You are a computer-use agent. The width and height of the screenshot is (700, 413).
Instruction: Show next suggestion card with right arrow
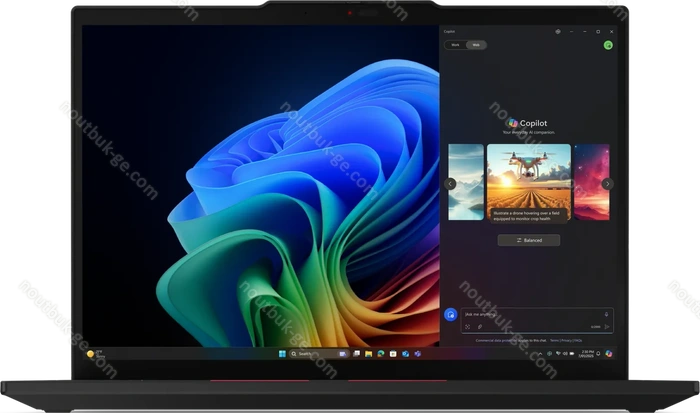pyautogui.click(x=607, y=184)
